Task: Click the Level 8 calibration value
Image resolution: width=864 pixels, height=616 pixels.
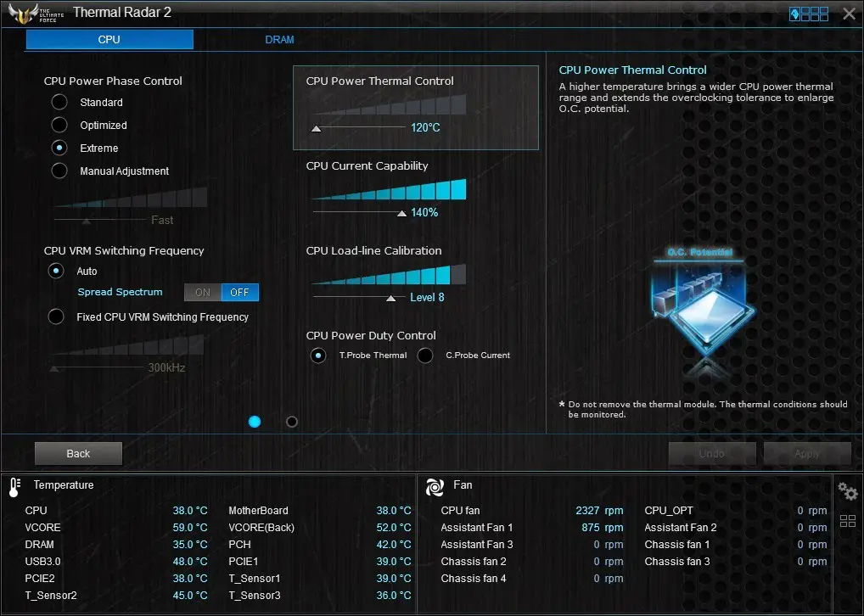Action: [427, 298]
